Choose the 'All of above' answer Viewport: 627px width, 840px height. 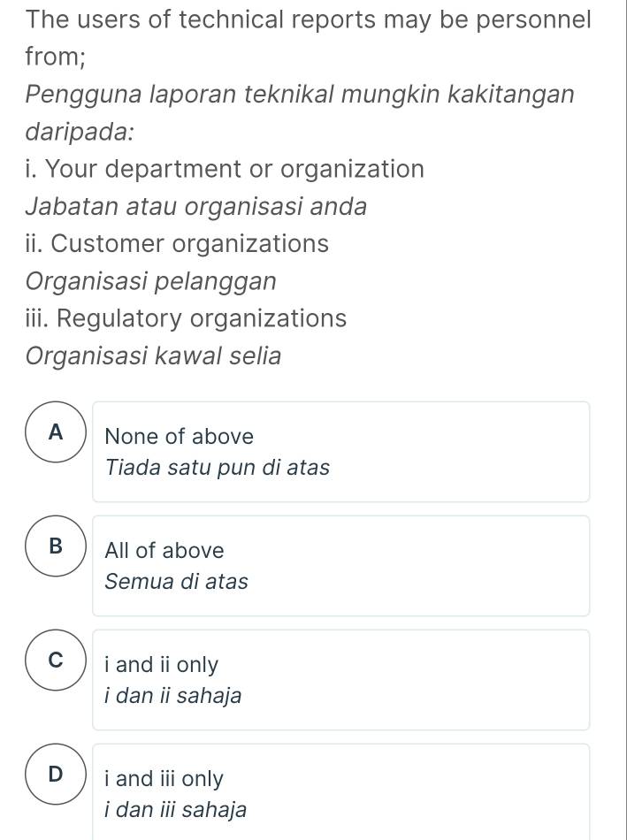point(164,550)
